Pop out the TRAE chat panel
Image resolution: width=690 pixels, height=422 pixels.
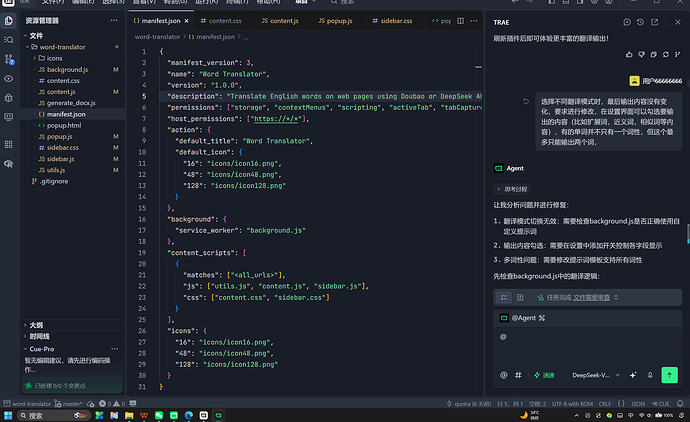tap(654, 22)
